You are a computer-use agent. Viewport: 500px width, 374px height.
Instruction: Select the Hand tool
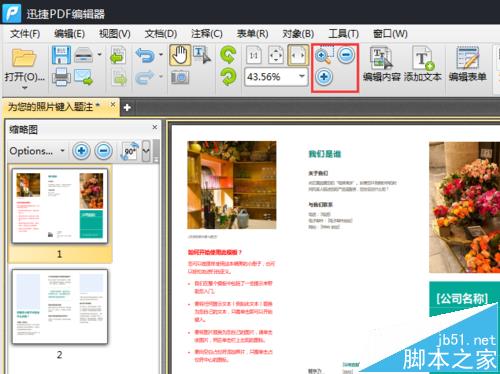point(180,55)
